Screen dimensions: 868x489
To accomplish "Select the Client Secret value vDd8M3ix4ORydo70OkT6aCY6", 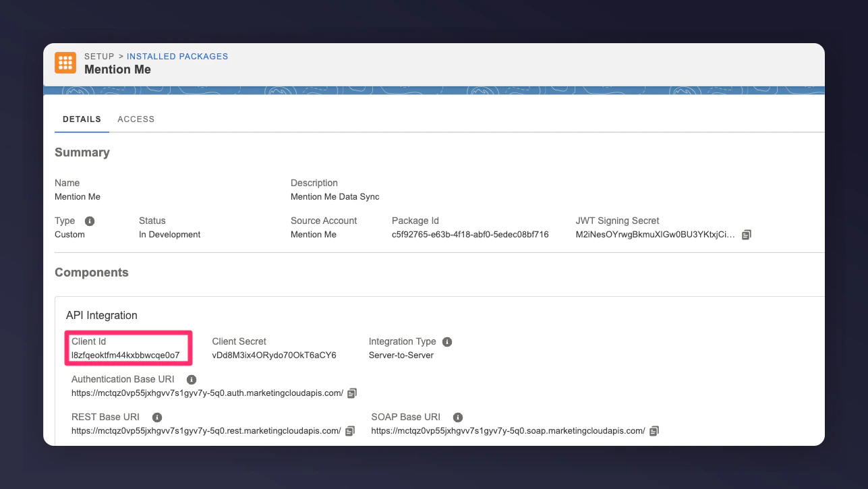I will 274,355.
